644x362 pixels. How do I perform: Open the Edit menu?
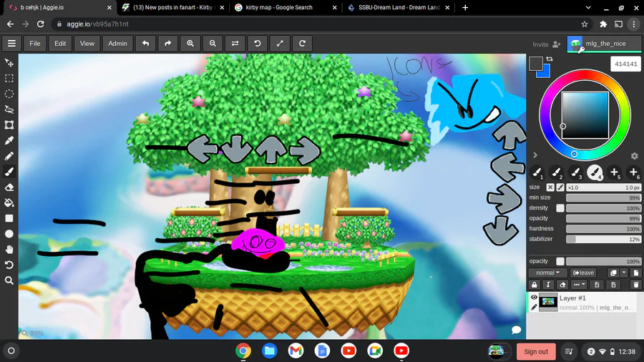(x=60, y=44)
